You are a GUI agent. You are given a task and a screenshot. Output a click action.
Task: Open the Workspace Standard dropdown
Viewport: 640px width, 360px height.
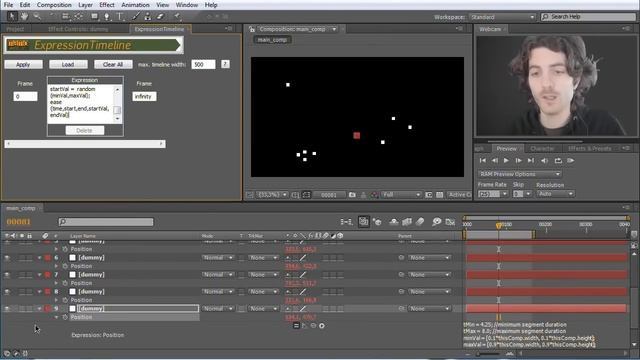(x=502, y=17)
